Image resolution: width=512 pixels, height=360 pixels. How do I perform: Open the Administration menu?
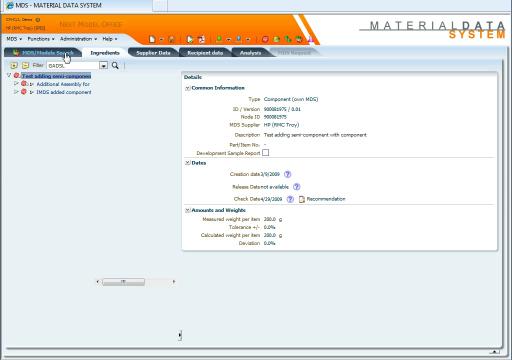(x=78, y=39)
